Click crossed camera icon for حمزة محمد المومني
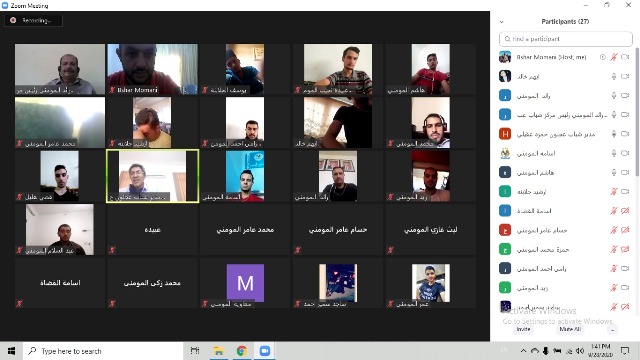The width and height of the screenshot is (640, 360). point(625,249)
